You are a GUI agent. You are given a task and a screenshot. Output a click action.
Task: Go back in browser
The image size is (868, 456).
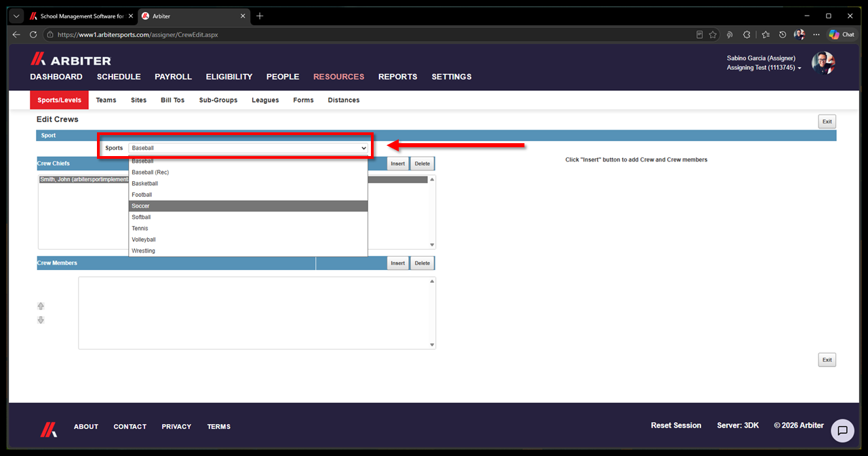(x=16, y=34)
